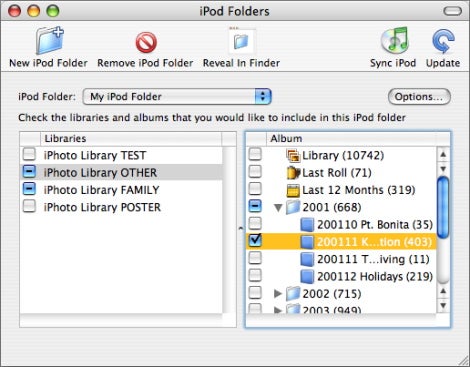Uncheck the 200111 K...tion (403) checkbox

[255, 240]
